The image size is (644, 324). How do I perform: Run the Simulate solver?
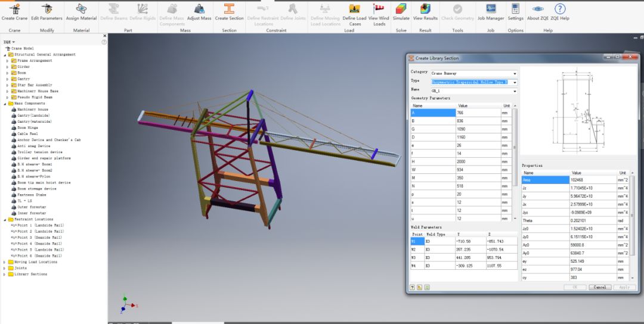click(401, 9)
